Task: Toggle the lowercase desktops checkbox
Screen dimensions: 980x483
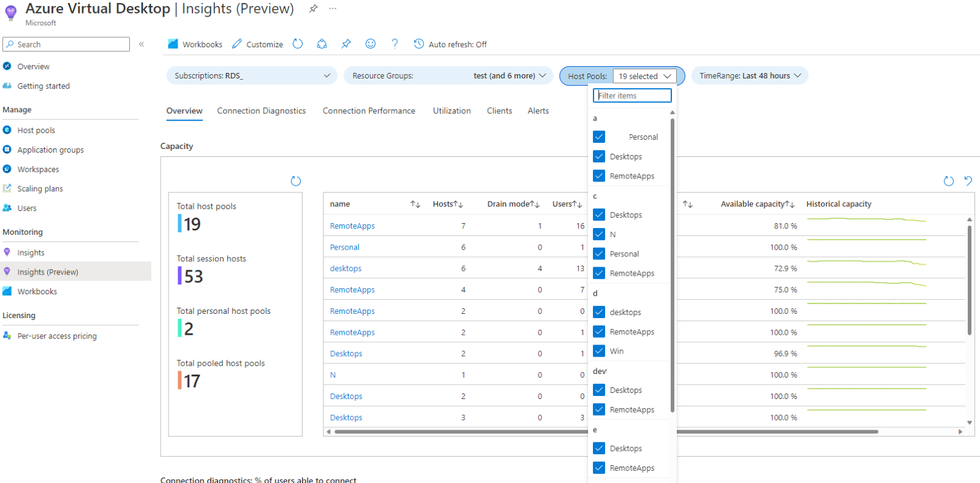Action: 599,312
